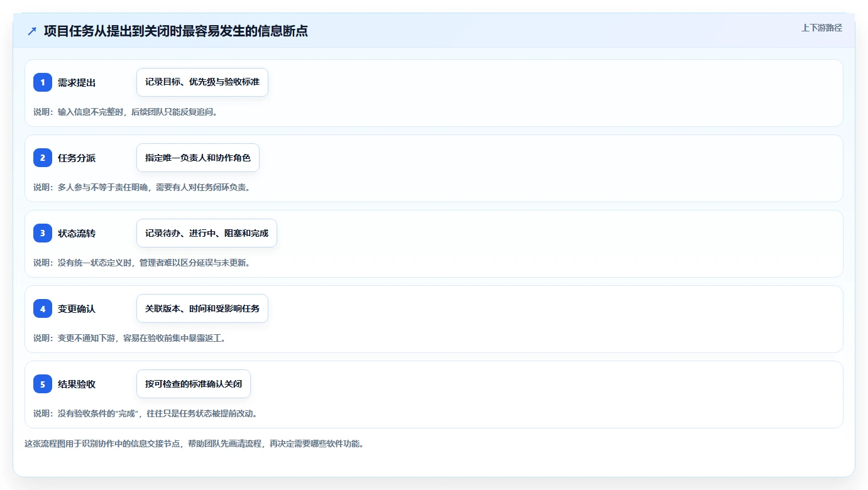This screenshot has width=868, height=490.
Task: Click the 状态流转 step name
Action: pyautogui.click(x=77, y=233)
